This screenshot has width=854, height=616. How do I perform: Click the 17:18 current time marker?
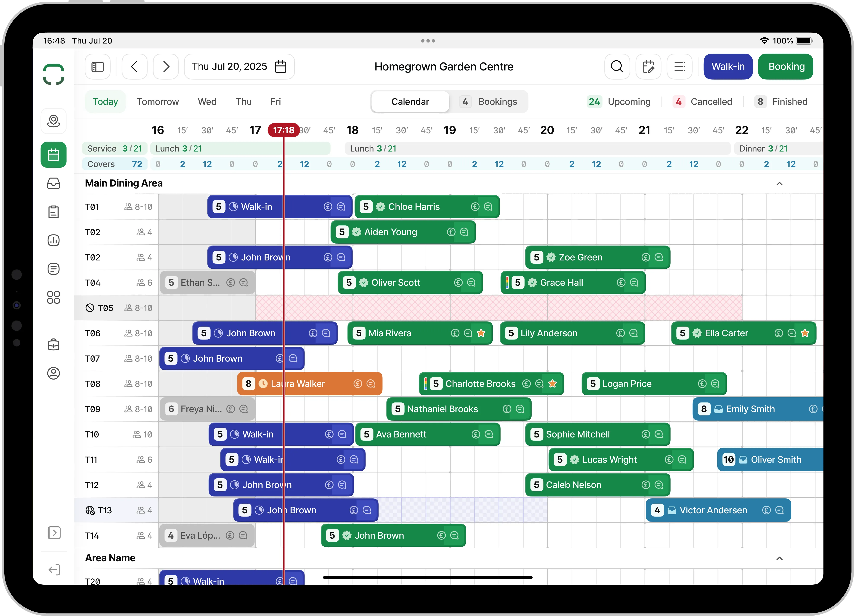click(x=284, y=130)
